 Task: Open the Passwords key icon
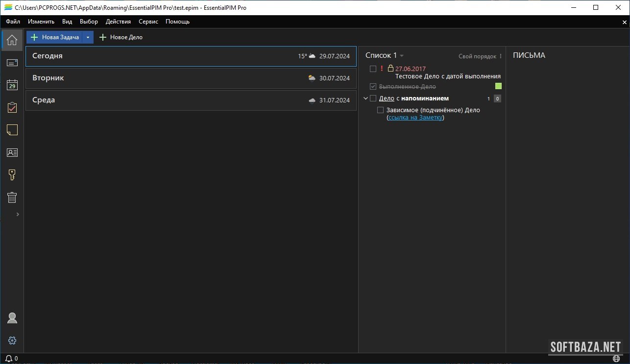click(x=12, y=175)
